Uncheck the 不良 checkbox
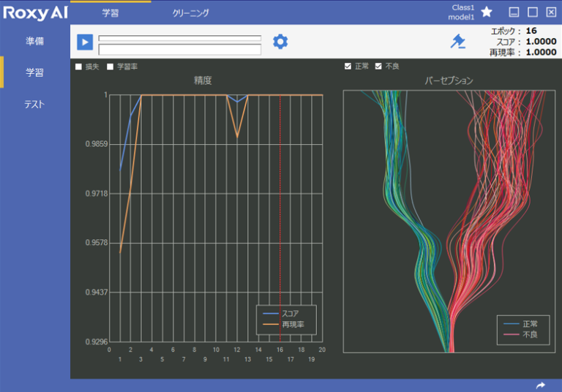The height and width of the screenshot is (392, 562). [378, 67]
